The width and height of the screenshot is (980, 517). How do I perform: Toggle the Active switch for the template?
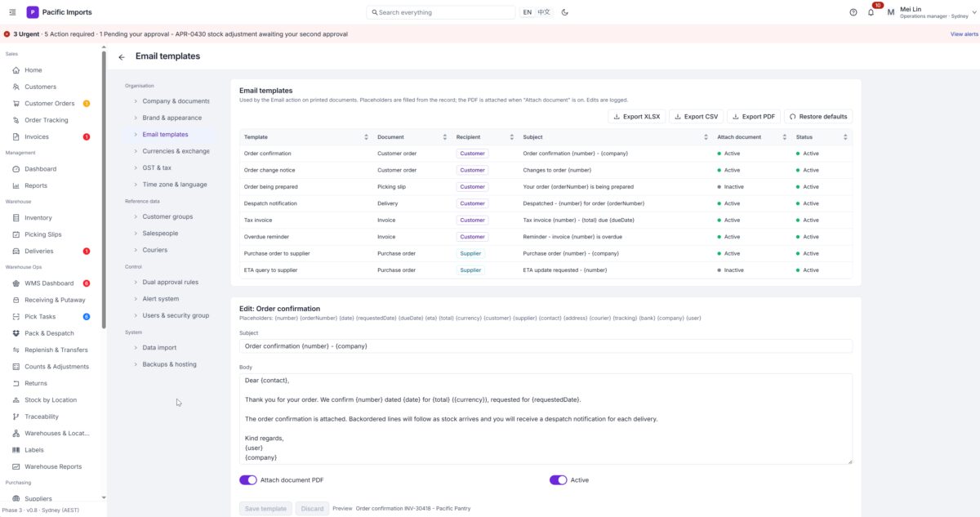pos(559,480)
